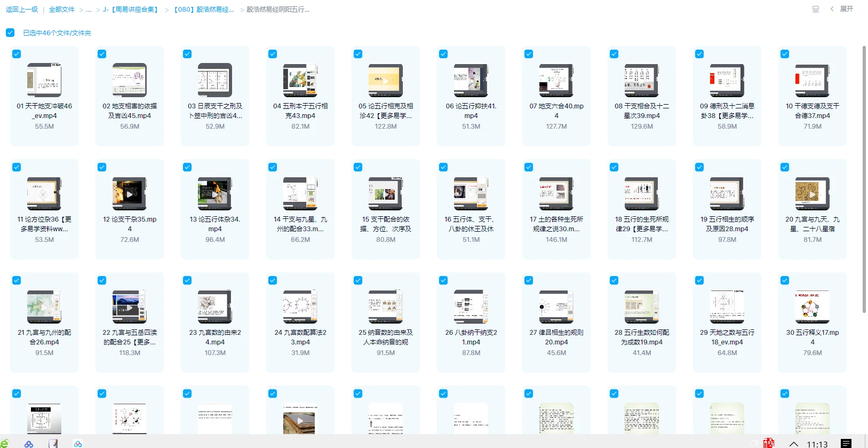868x448 pixels.
Task: Select file name 10 干德支德及支干合德37.mp4
Action: [813, 111]
